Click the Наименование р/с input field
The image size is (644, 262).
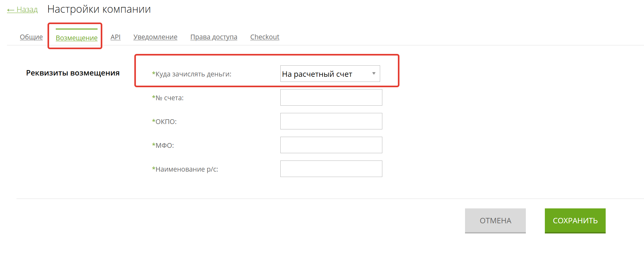pos(331,169)
